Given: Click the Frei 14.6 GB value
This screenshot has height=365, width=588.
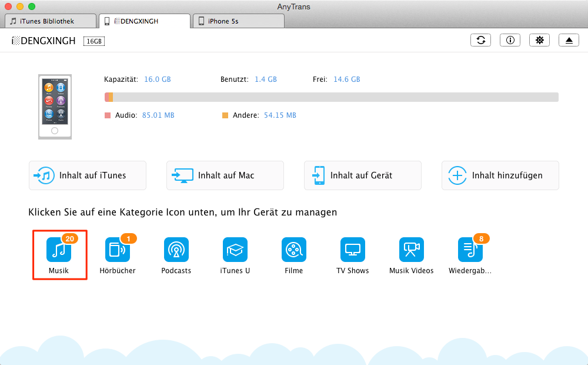Looking at the screenshot, I should (347, 79).
